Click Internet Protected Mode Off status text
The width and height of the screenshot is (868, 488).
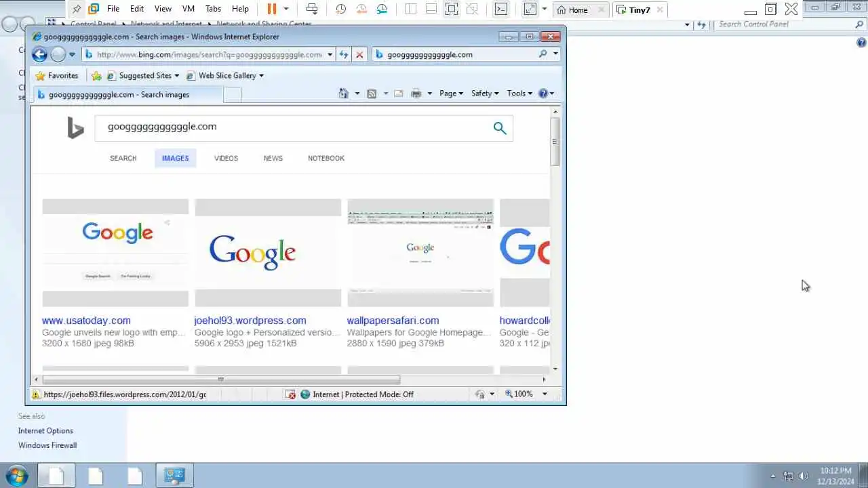coord(363,394)
